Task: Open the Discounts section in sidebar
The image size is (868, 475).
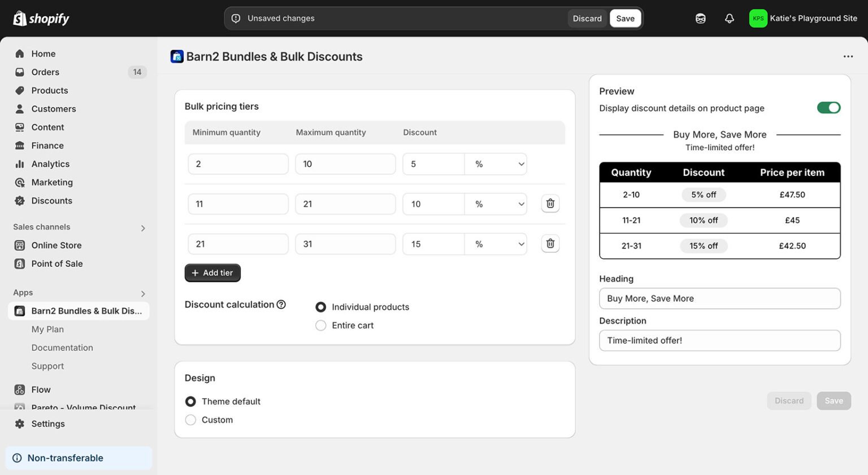Action: click(x=51, y=200)
